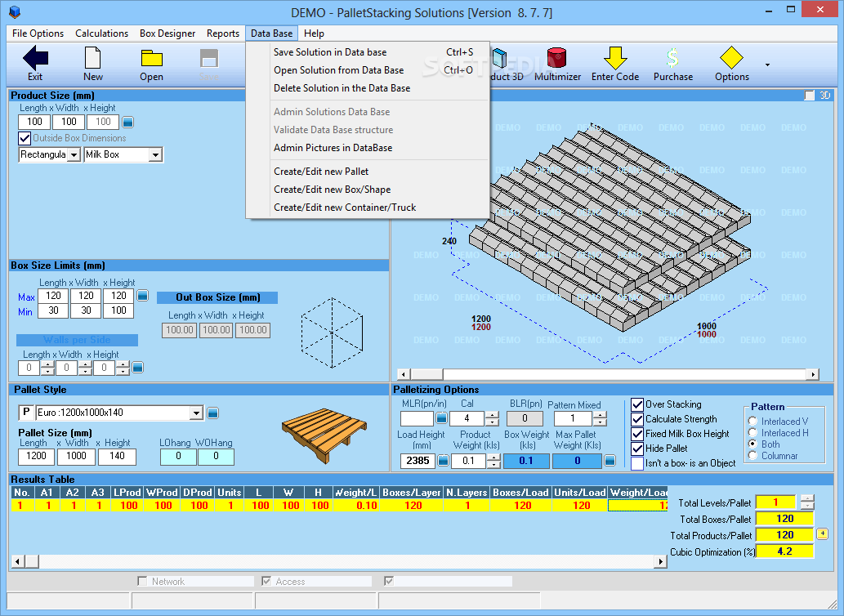Open the Reports menu
Screen dimensions: 844x616
tap(223, 33)
